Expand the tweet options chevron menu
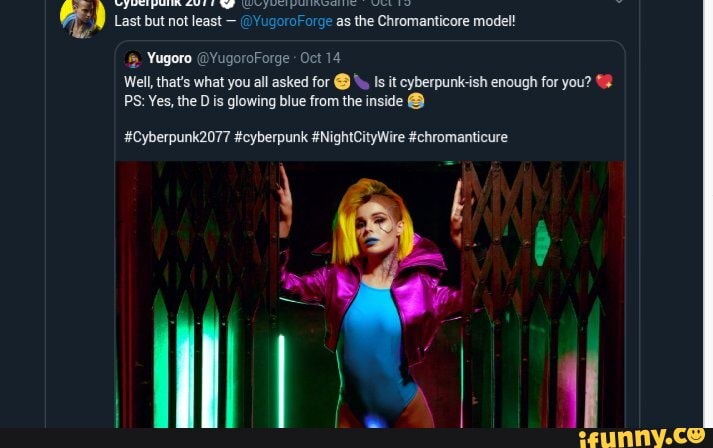713x448 pixels. point(618,3)
